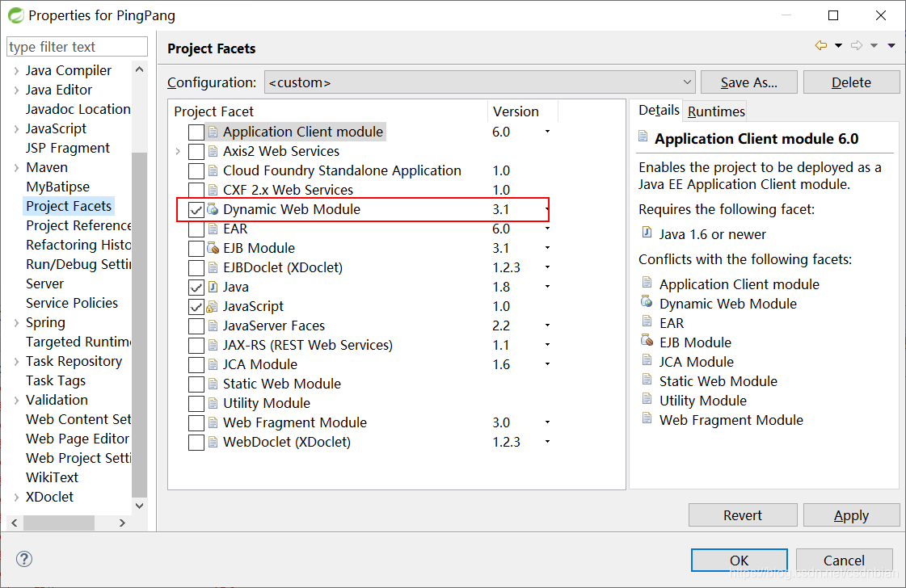Click the Cloud Foundry Standalone Application icon
The height and width of the screenshot is (588, 906).
(213, 170)
